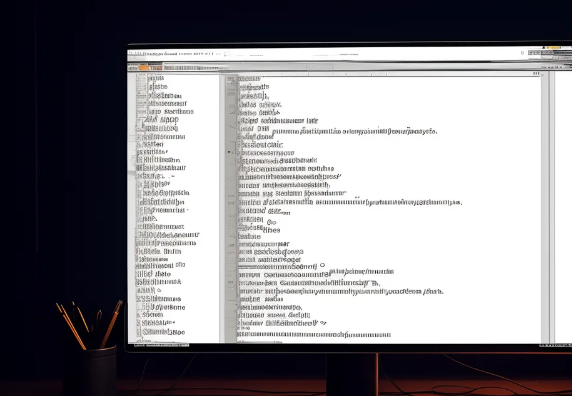The height and width of the screenshot is (396, 572).
Task: Click the small square icon in the title bar
Action: [x=522, y=53]
